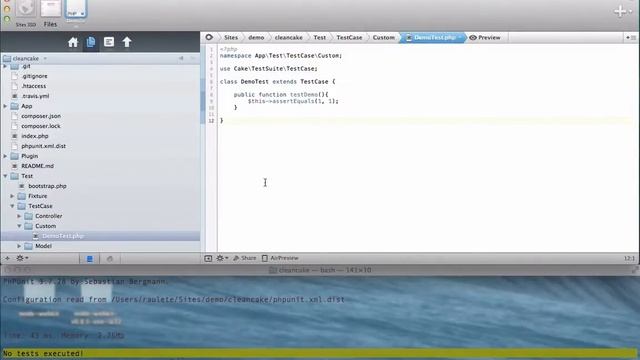Select index.php in the file list
Viewport: 640px width, 360px height.
(x=35, y=136)
